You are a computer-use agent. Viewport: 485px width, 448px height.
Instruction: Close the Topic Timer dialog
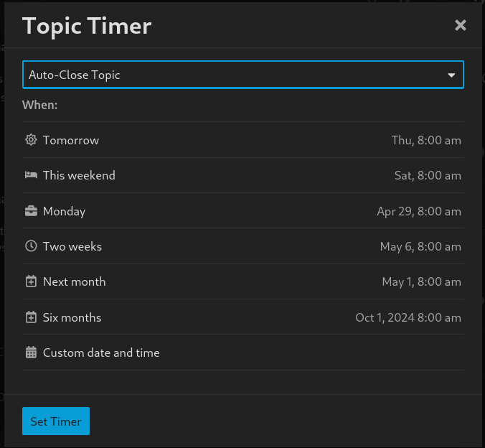[x=461, y=26]
